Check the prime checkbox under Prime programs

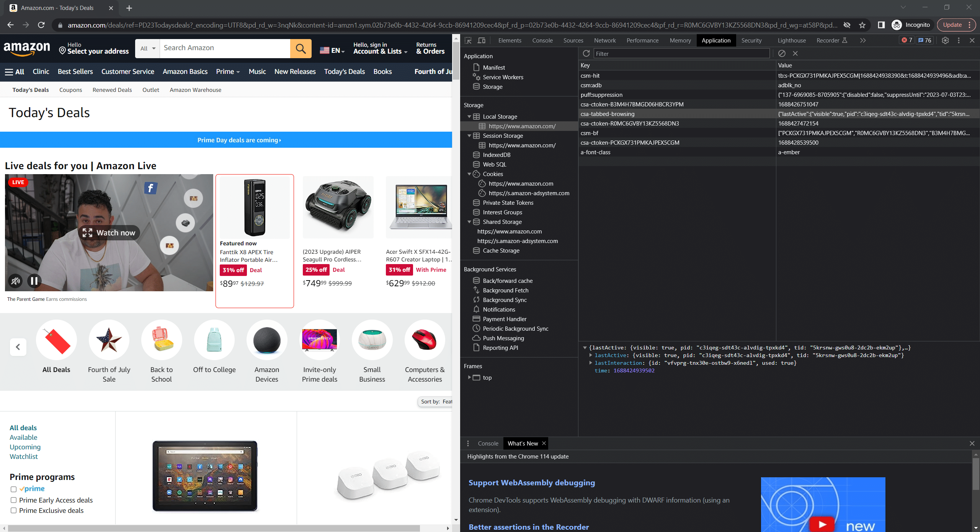(x=13, y=489)
